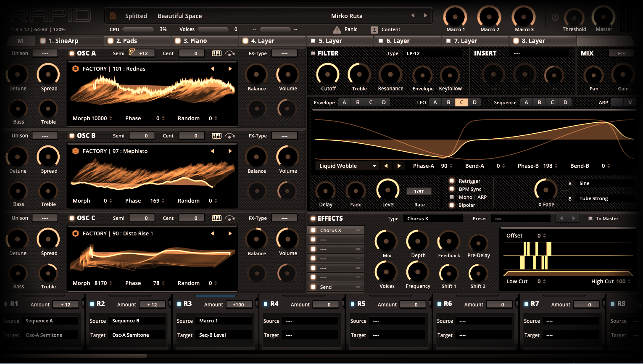
Task: Select previous OSC B waveform
Action: [x=213, y=151]
